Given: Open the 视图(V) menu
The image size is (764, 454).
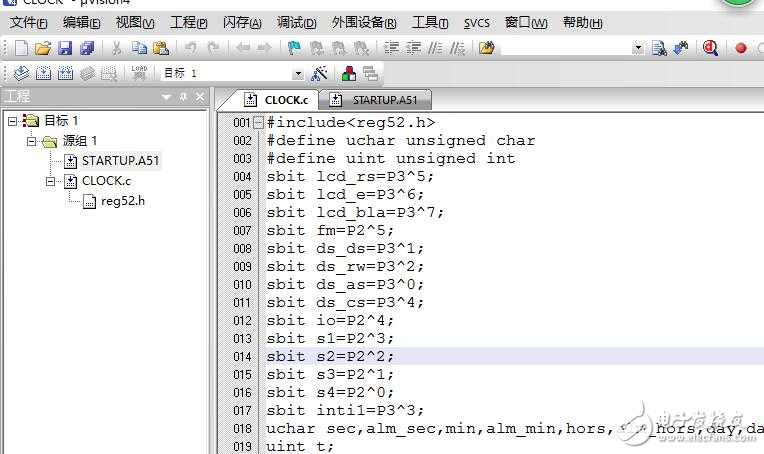Looking at the screenshot, I should point(135,23).
